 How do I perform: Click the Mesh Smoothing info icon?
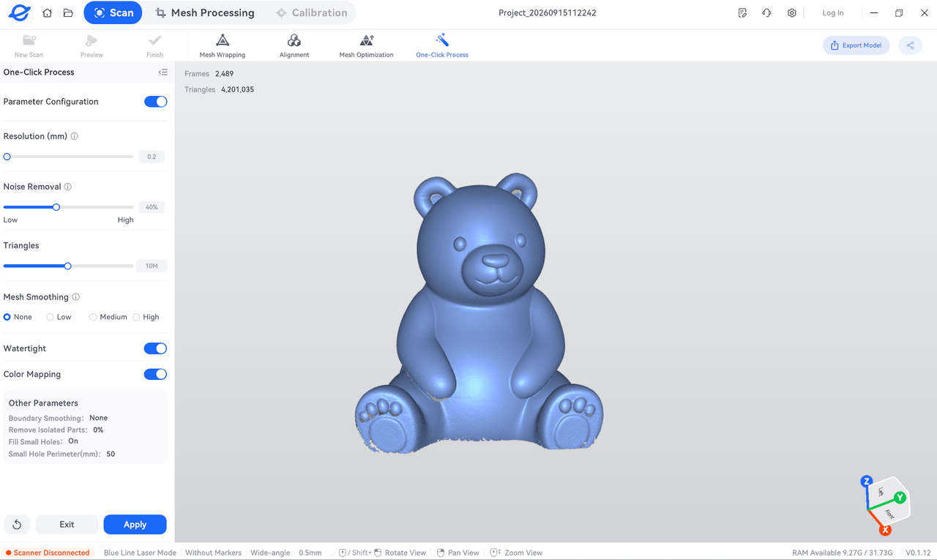coord(76,297)
